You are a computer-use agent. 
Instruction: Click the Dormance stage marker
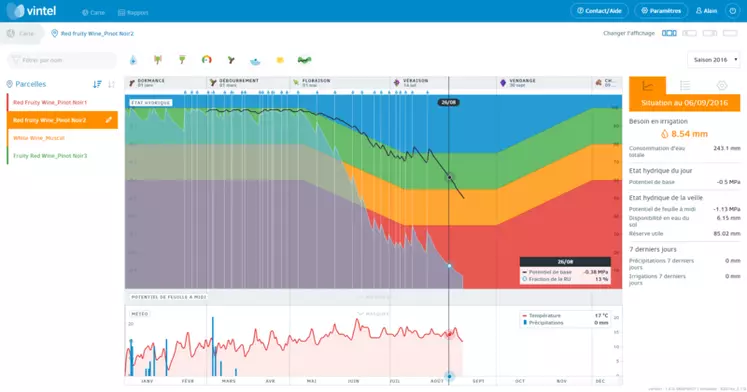pos(151,83)
